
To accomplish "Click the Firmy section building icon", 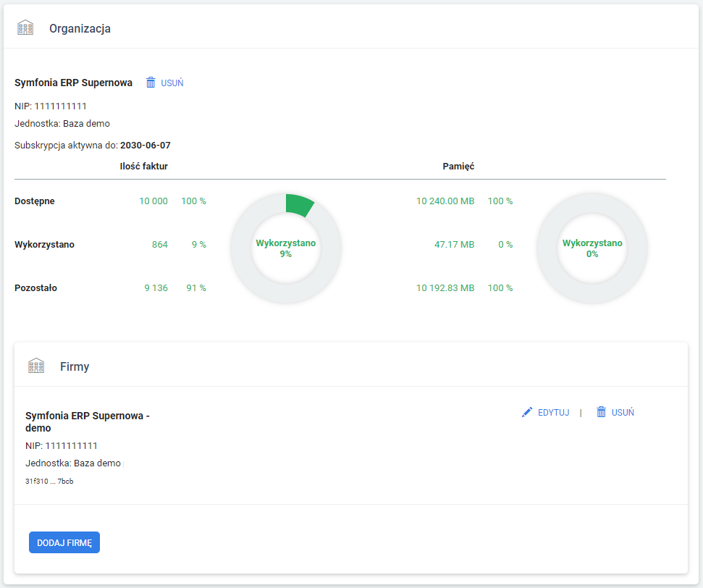I will [36, 366].
